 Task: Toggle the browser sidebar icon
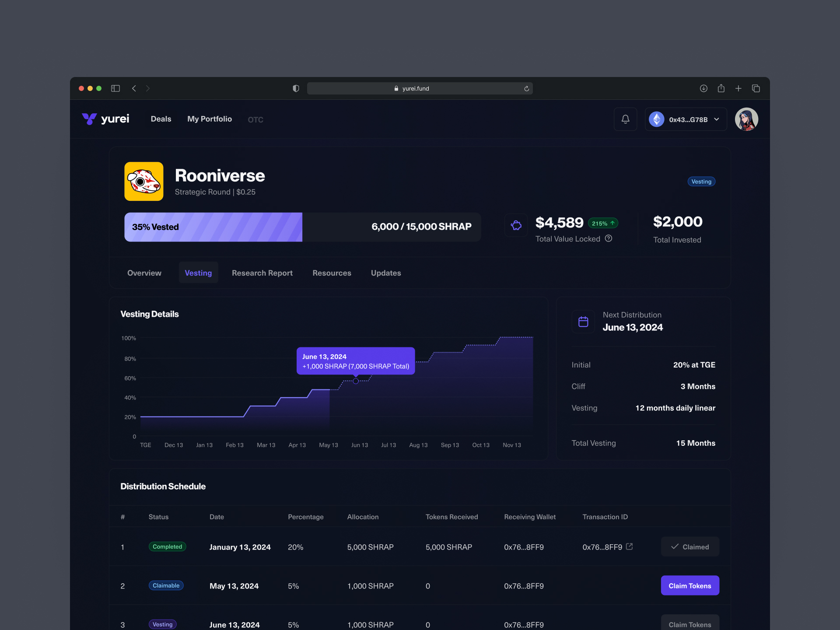[115, 88]
